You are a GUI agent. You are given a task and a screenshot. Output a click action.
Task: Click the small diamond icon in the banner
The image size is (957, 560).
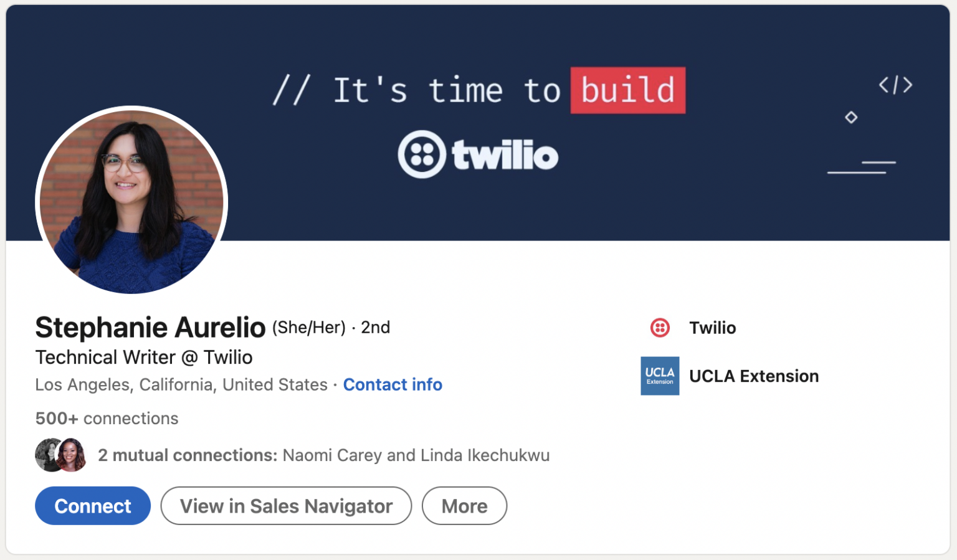(x=851, y=117)
